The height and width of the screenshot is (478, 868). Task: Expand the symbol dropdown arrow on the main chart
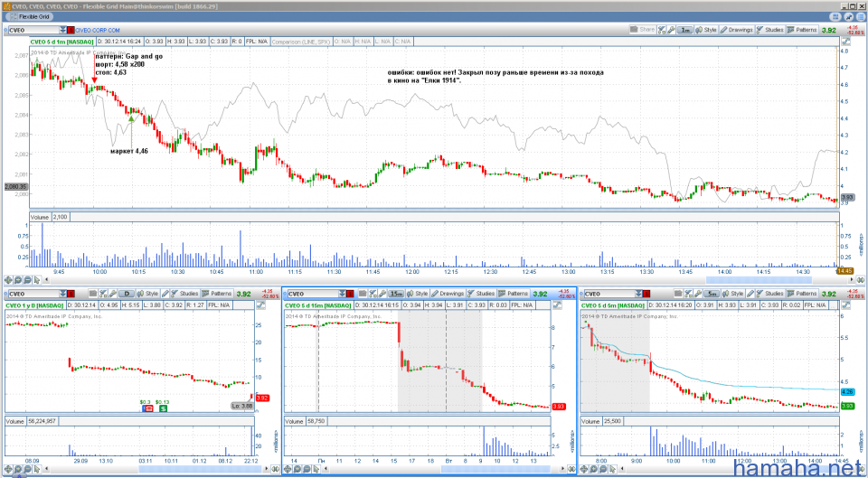63,31
